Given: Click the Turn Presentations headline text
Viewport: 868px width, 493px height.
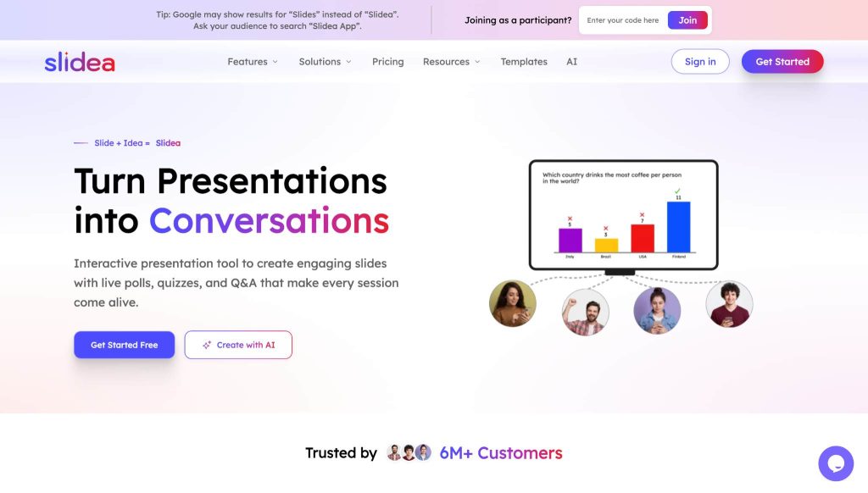Looking at the screenshot, I should [x=231, y=181].
